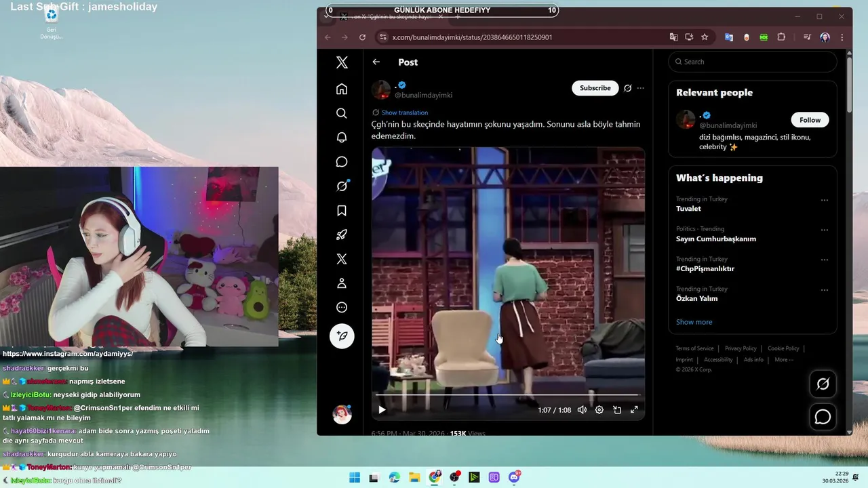This screenshot has width=868, height=488.
Task: Click Show more under What's happening
Action: [x=694, y=322]
